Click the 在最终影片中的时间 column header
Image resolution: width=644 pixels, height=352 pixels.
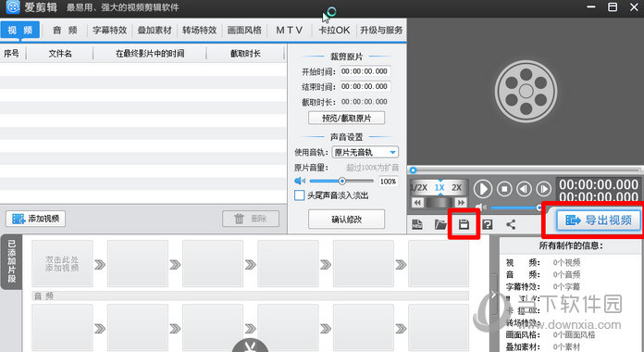(x=150, y=54)
